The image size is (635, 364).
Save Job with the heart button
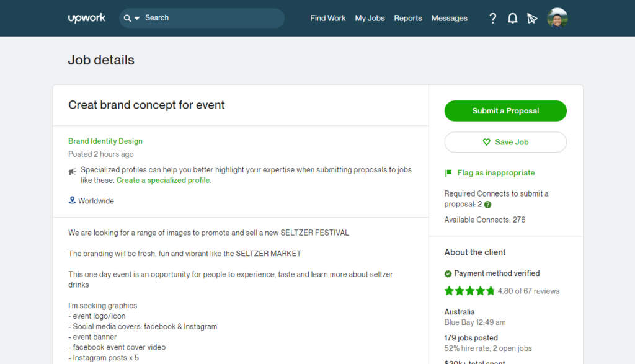point(505,142)
